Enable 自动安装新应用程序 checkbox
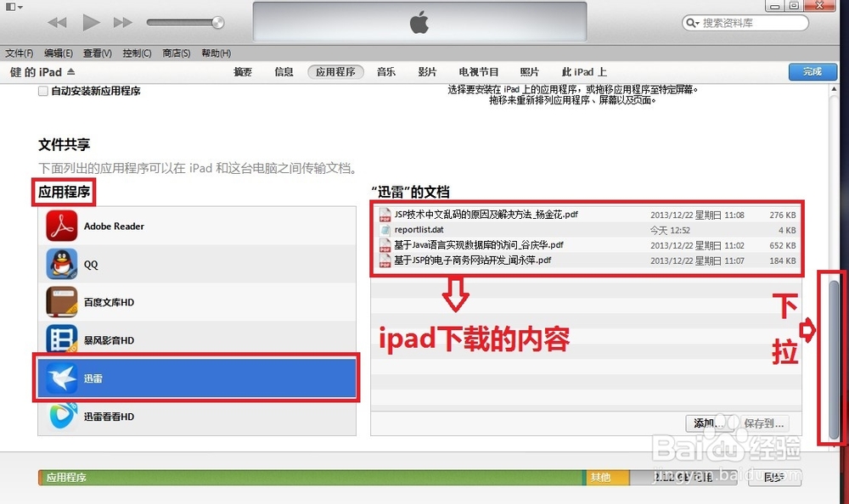 coord(42,91)
